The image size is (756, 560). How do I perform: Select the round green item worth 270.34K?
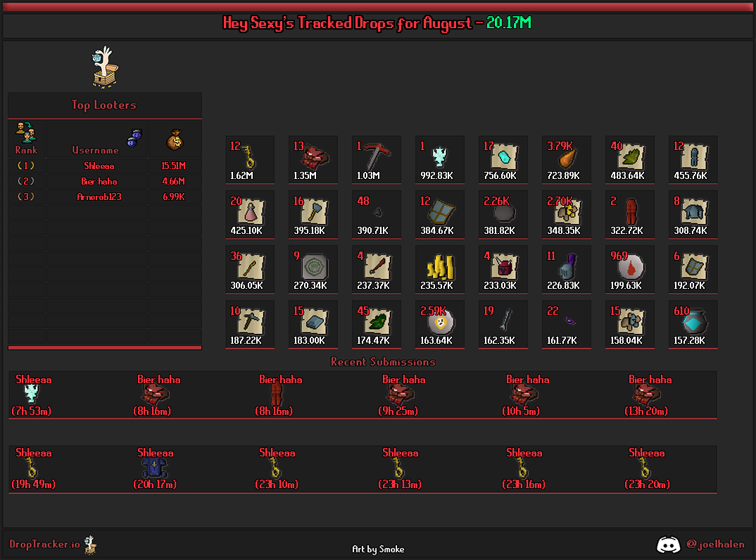(313, 270)
